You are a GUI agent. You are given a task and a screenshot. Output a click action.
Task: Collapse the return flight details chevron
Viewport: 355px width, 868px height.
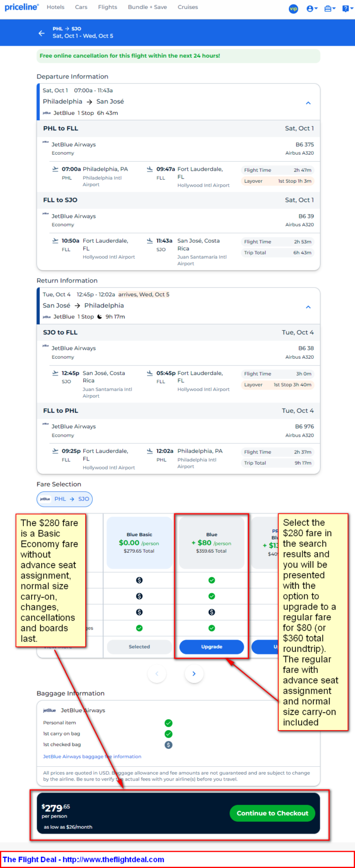pyautogui.click(x=308, y=307)
